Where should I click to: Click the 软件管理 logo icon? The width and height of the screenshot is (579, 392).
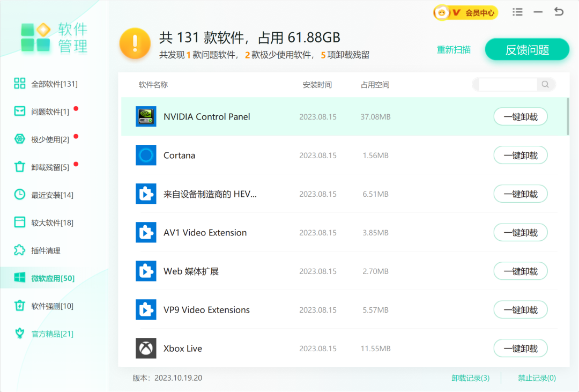[35, 37]
